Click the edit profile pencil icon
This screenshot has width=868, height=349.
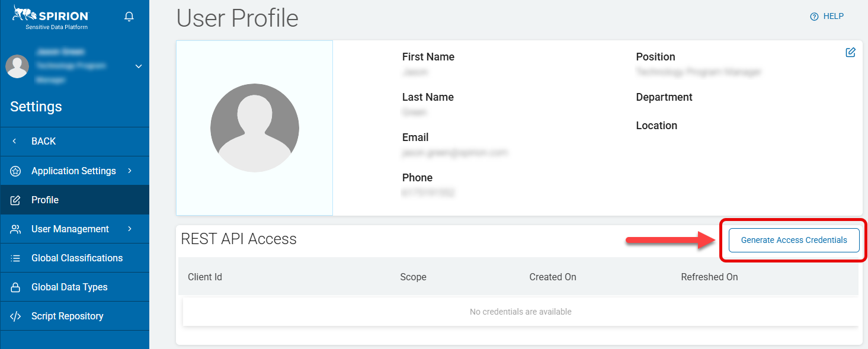pyautogui.click(x=850, y=52)
